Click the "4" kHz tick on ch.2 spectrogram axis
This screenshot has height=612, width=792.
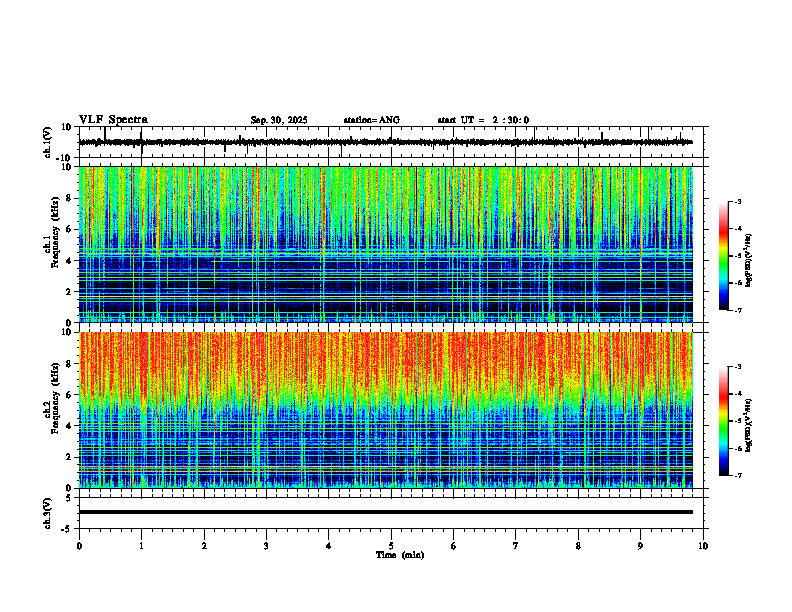[70, 426]
